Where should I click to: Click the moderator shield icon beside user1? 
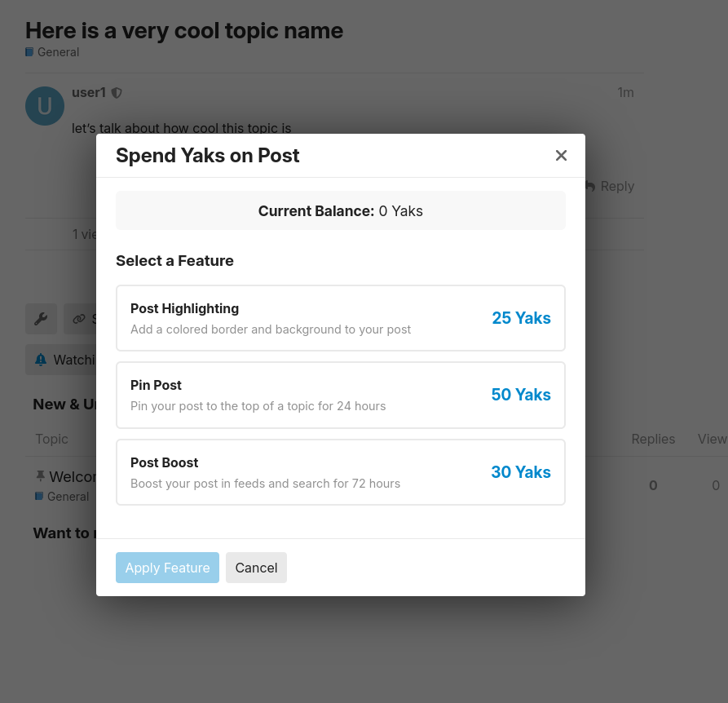[x=117, y=93]
